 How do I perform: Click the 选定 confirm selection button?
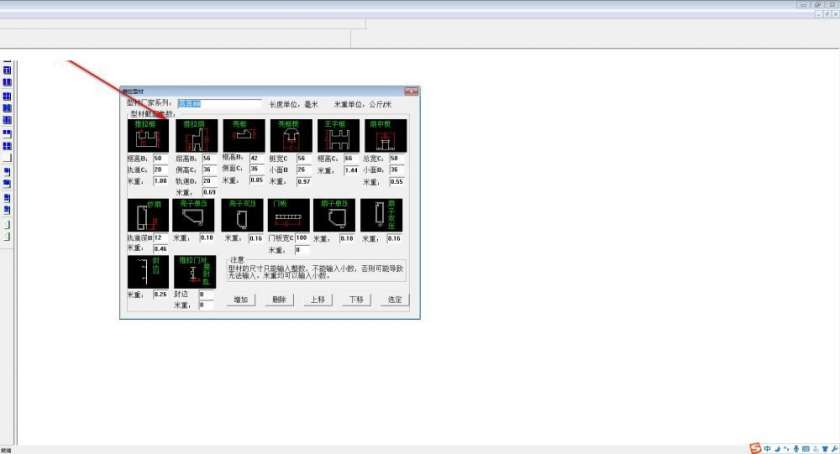395,300
